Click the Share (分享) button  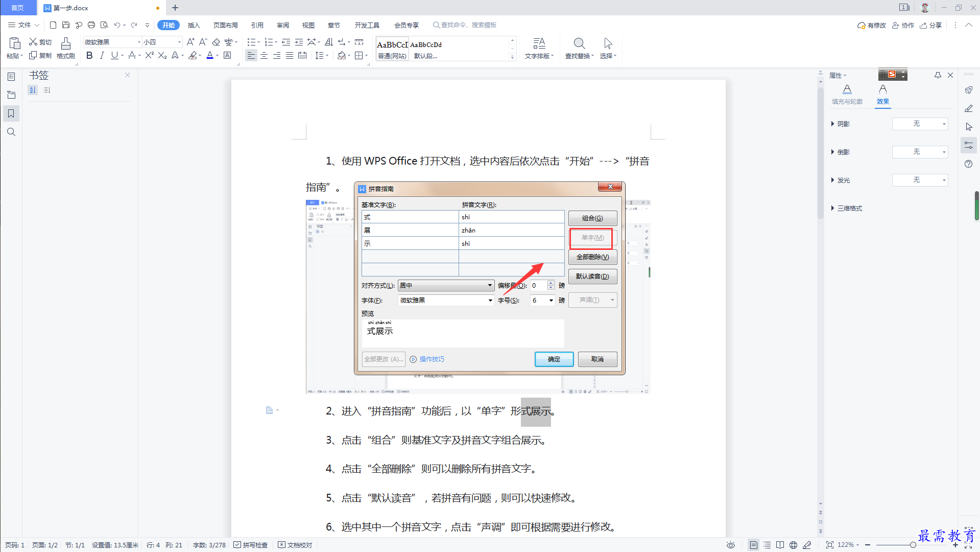[930, 25]
